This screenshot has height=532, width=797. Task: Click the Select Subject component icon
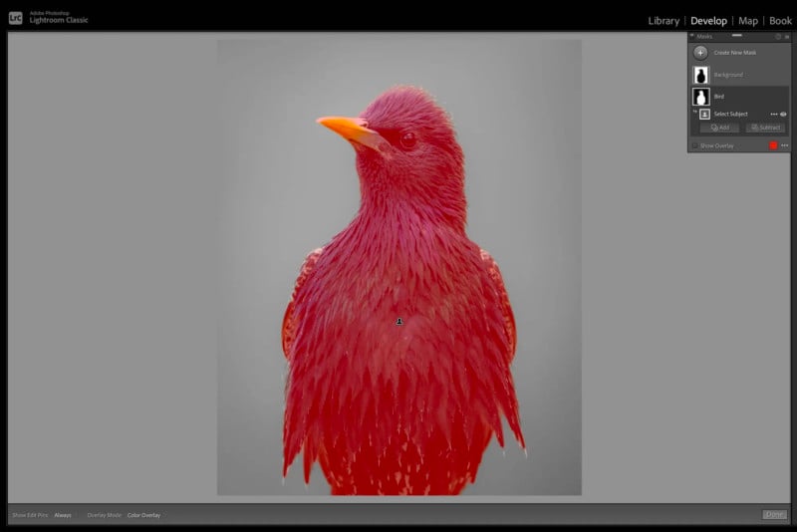pyautogui.click(x=704, y=114)
